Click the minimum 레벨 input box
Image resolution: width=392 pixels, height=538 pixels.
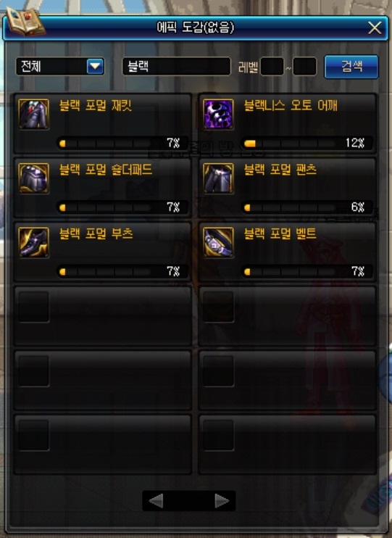coord(272,66)
